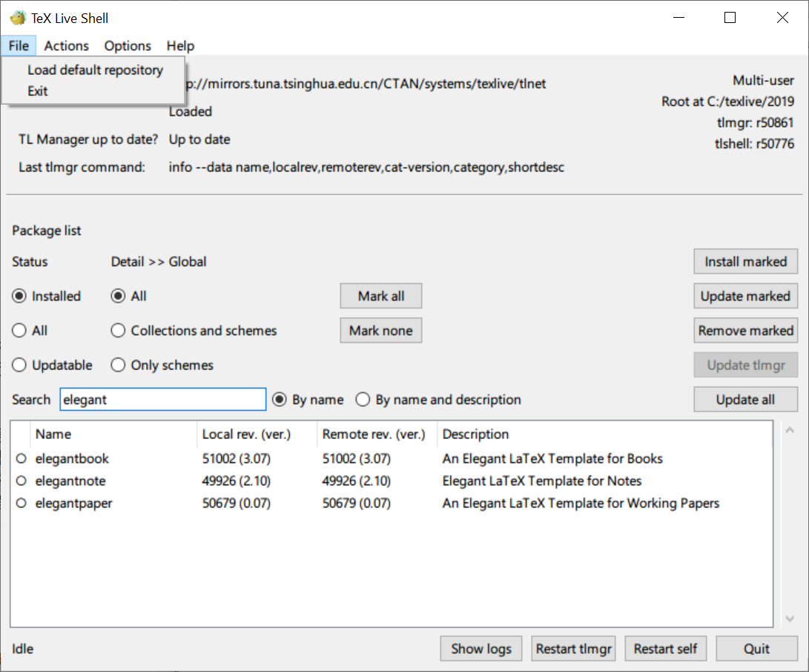Select Exit in the File menu

click(38, 91)
